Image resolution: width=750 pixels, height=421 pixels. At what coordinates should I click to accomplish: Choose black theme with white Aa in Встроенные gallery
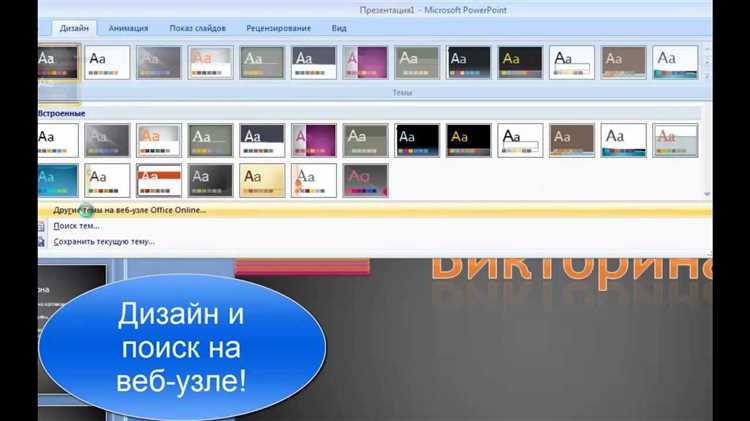click(417, 140)
